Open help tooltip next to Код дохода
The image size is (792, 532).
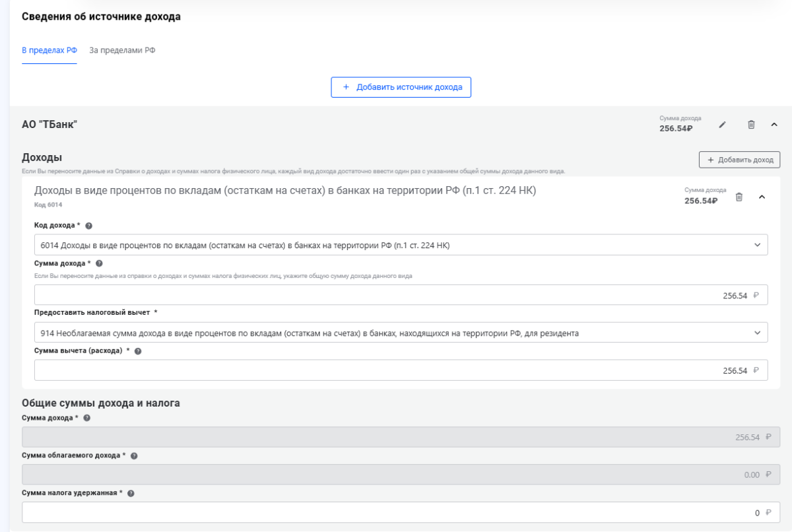pos(89,226)
